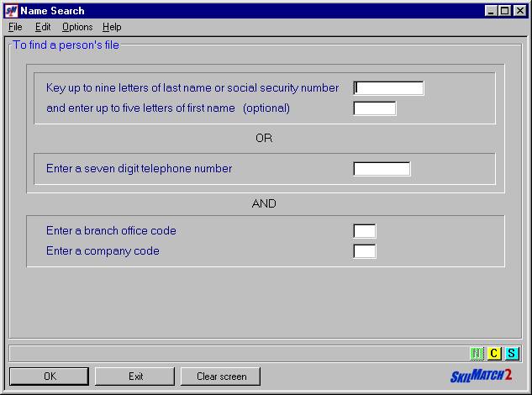532x395 pixels.
Task: Focus the last name or SSN field
Action: point(388,88)
